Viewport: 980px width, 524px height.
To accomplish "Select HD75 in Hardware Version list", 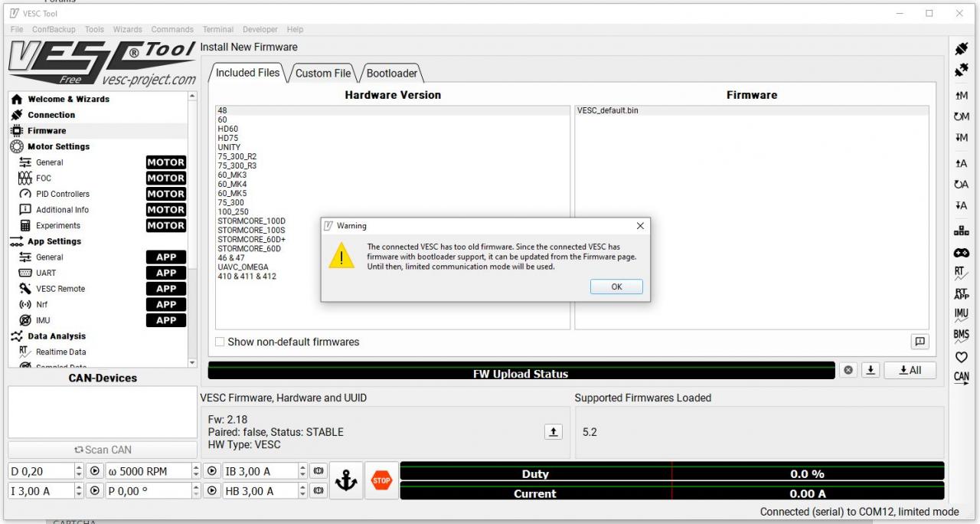I will click(392, 138).
